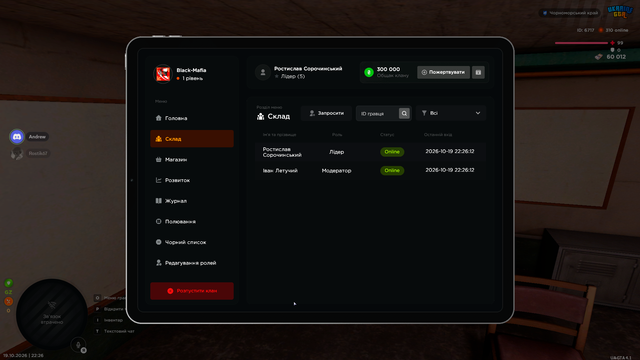Viewport: 640px width, 360px height.
Task: Click the 60 012 cash amount in HUD
Action: (616, 57)
